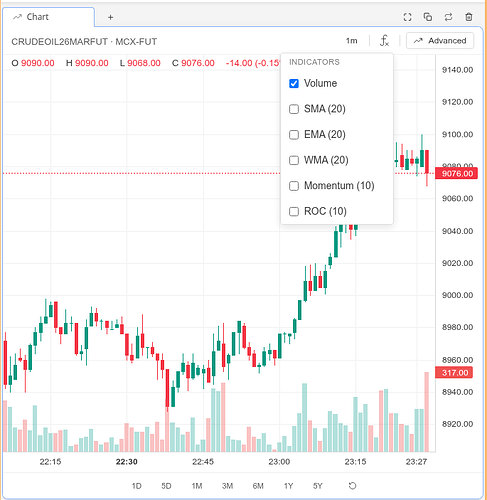Turn on Momentum (10) indicator
The image size is (487, 500).
coord(294,186)
